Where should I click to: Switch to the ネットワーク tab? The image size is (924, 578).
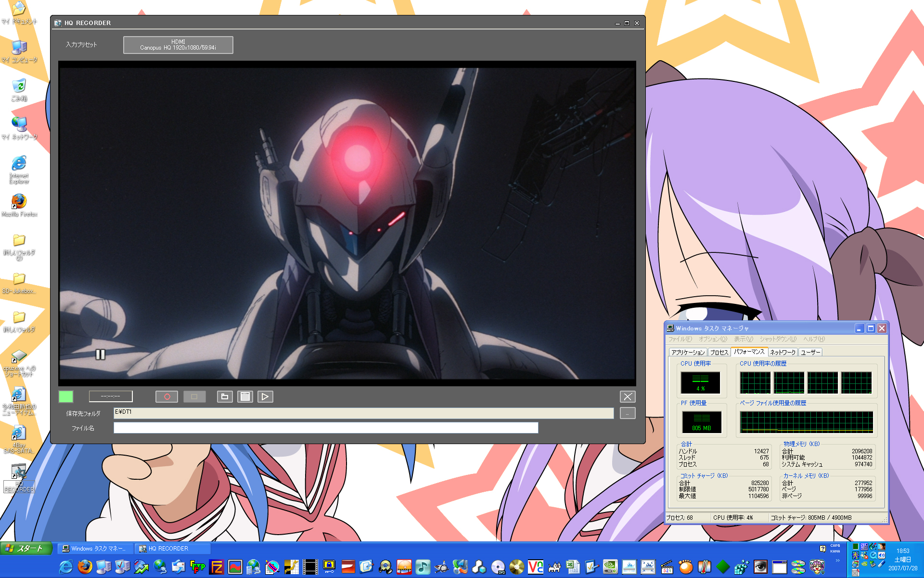pos(783,353)
